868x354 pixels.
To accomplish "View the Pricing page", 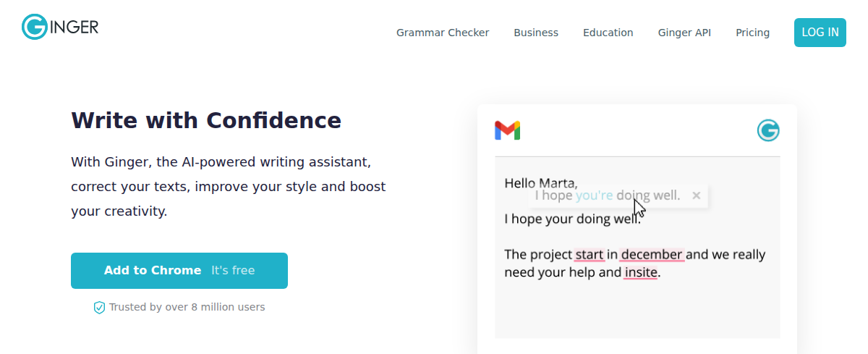I will (x=752, y=33).
